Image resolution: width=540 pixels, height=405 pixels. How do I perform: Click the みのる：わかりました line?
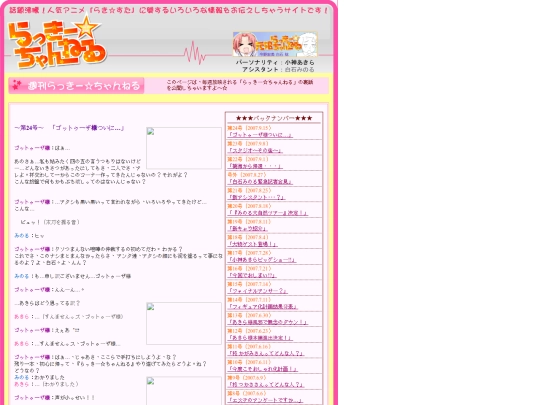[39, 377]
